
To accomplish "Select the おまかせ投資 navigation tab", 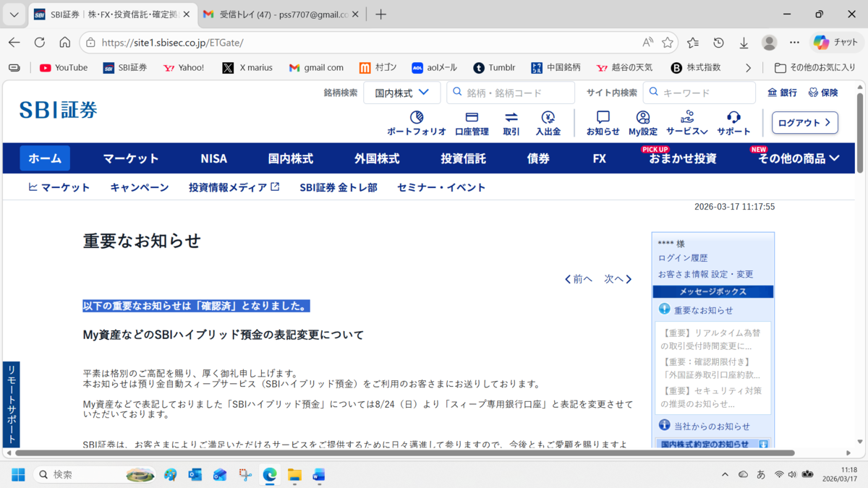I will 683,158.
